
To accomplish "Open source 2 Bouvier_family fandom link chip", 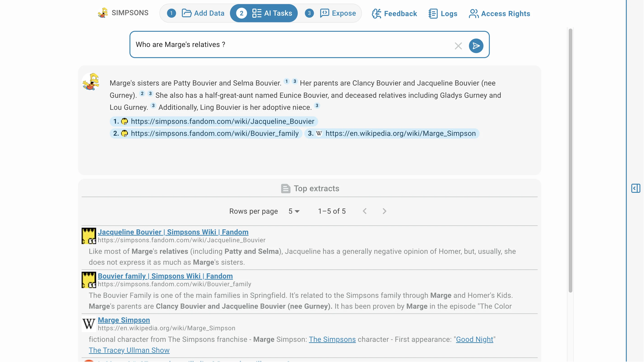I will click(206, 133).
